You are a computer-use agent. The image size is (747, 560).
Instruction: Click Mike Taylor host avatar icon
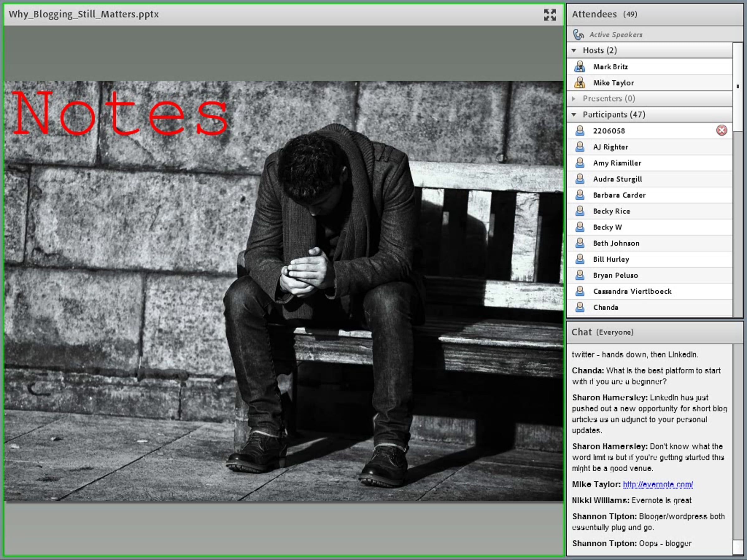click(580, 83)
